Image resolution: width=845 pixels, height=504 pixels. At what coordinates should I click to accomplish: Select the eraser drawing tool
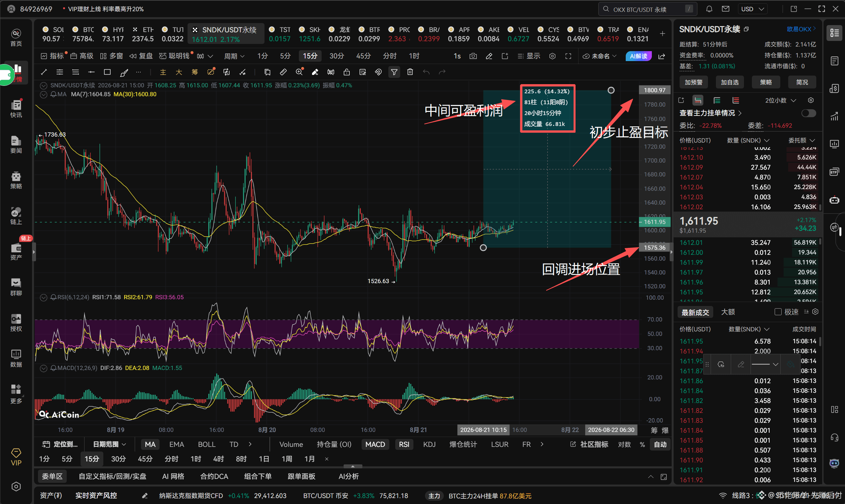click(315, 72)
